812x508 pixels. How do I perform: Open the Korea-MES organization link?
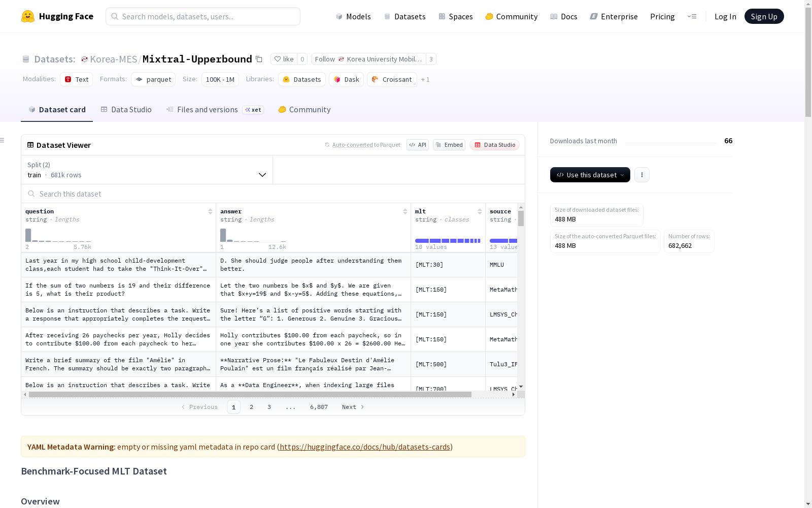pos(114,59)
